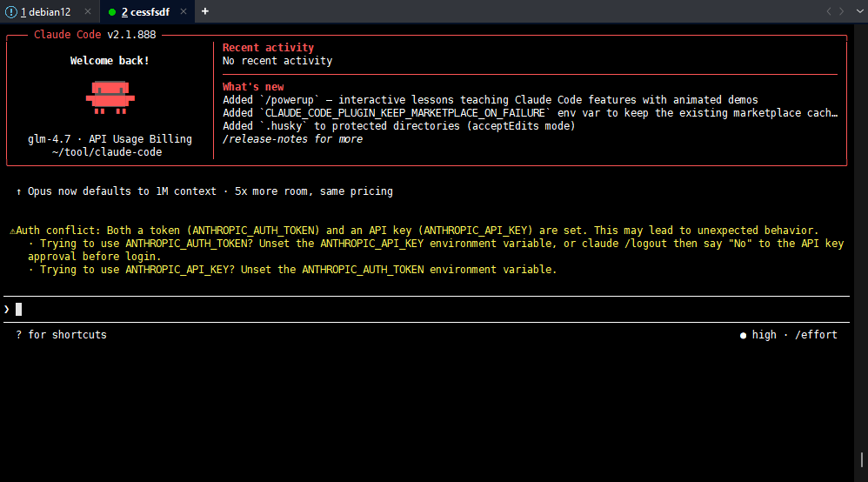Select the cessfsdf session tab
Image resolution: width=868 pixels, height=482 pixels.
tap(145, 11)
